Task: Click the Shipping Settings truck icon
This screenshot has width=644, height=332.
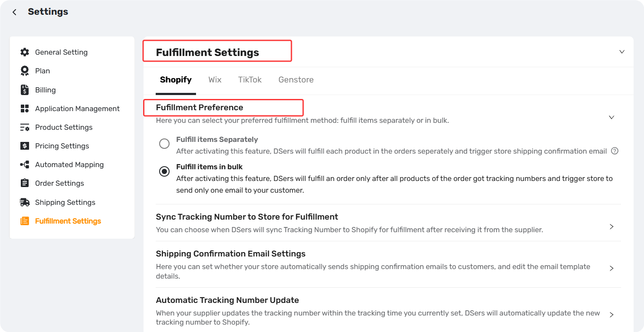Action: (x=25, y=202)
